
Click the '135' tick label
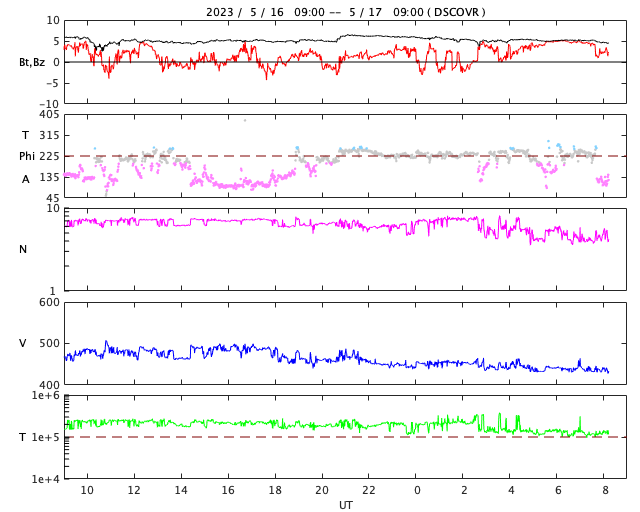49,177
